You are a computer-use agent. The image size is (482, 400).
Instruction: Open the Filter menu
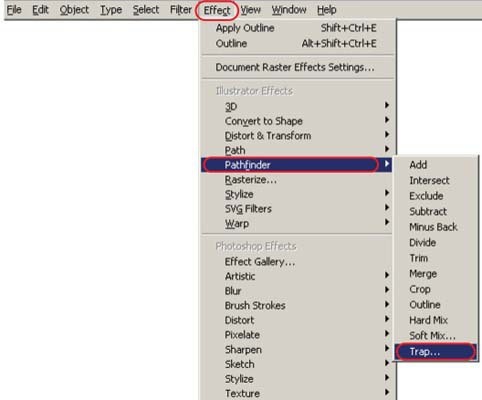click(181, 10)
